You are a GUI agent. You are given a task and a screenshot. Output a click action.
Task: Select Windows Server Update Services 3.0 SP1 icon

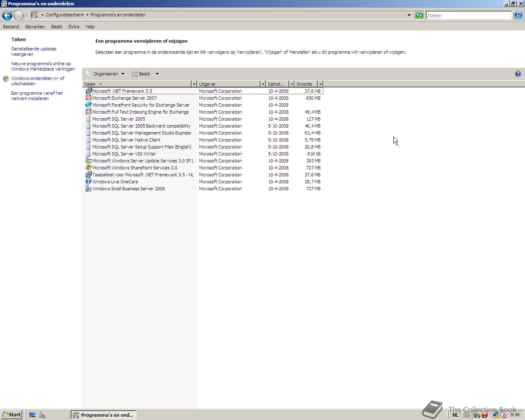(88, 161)
